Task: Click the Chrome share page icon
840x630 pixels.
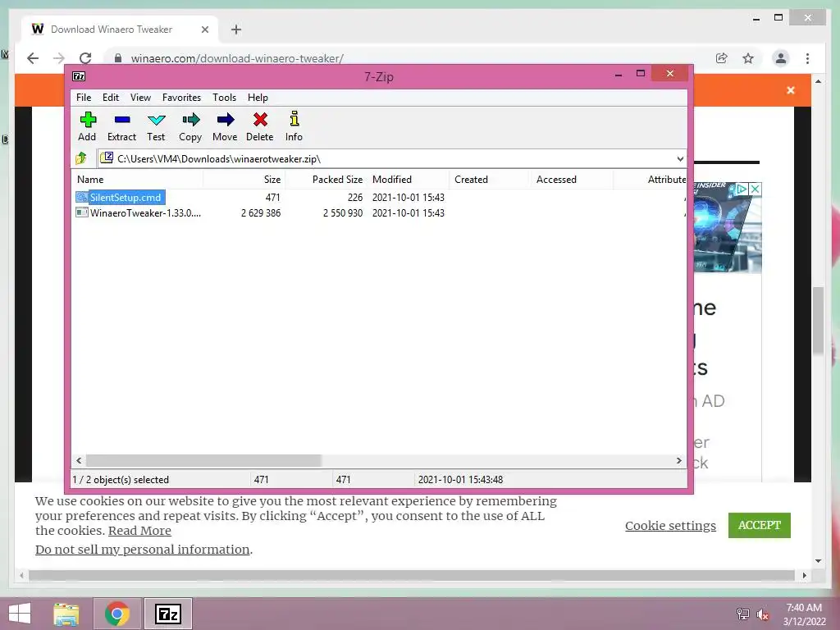Action: pos(722,58)
